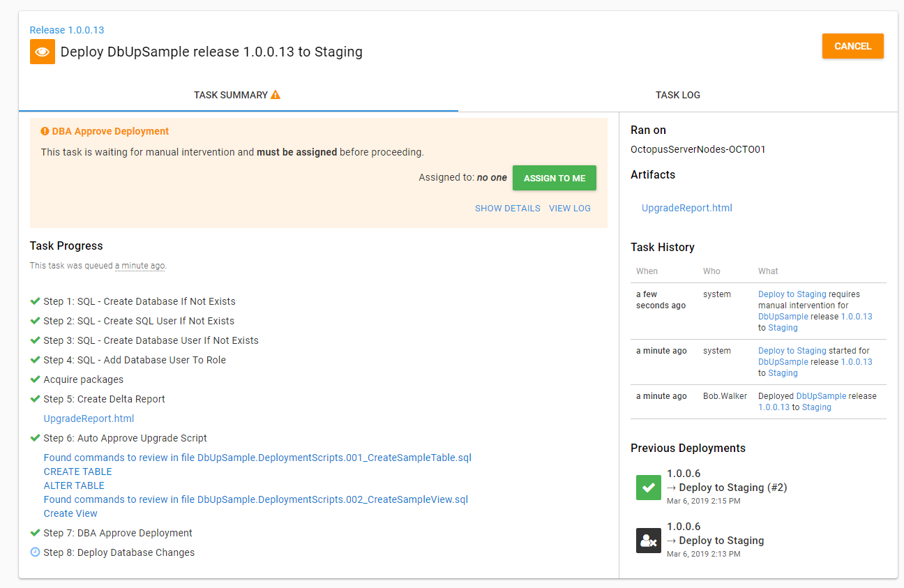Click the green success icon for 1.0.0.6 deployment #2

[x=648, y=488]
